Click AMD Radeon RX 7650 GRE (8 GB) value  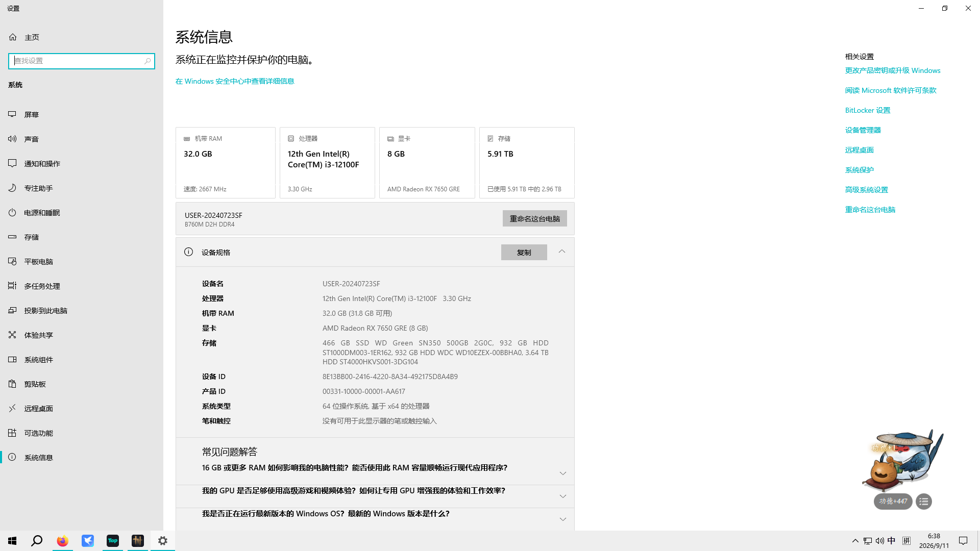tap(375, 328)
